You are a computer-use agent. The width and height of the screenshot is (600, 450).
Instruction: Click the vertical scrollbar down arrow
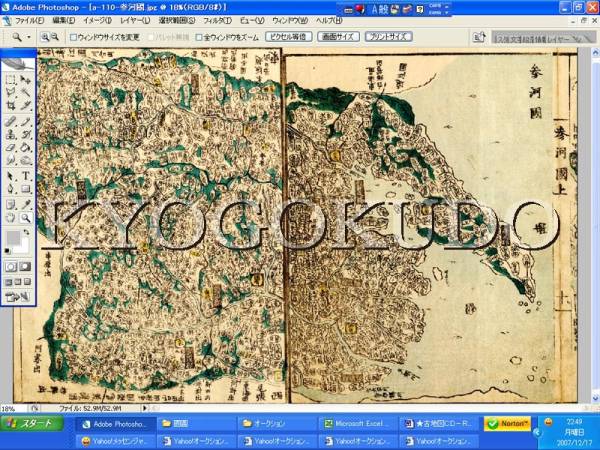[595, 398]
